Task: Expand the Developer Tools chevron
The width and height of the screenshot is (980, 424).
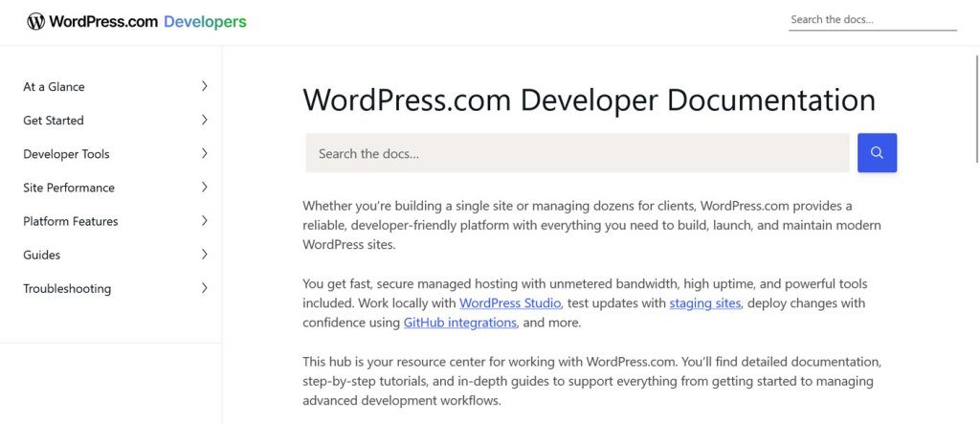Action: click(x=205, y=154)
